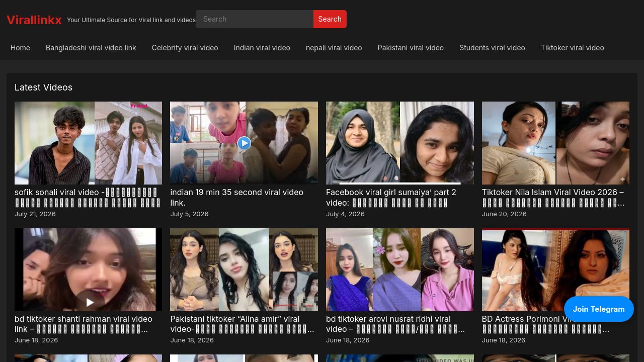Click the Virallinkx site logo
The image size is (644, 362).
tap(34, 20)
